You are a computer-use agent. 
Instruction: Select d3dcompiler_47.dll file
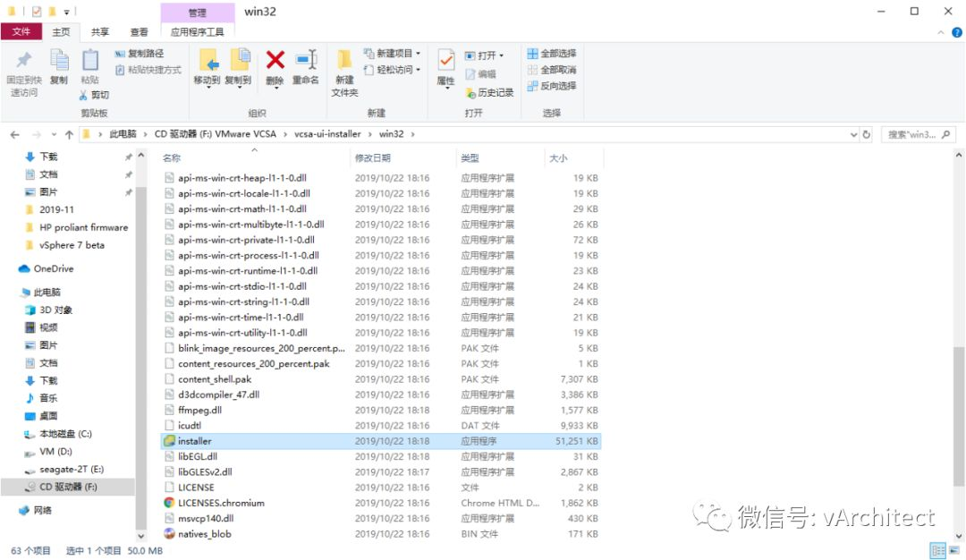(380, 395)
